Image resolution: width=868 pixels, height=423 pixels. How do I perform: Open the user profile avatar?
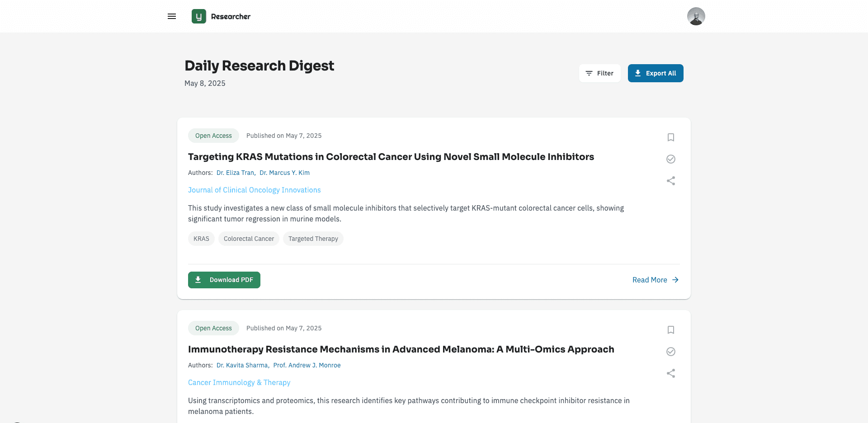pos(696,16)
